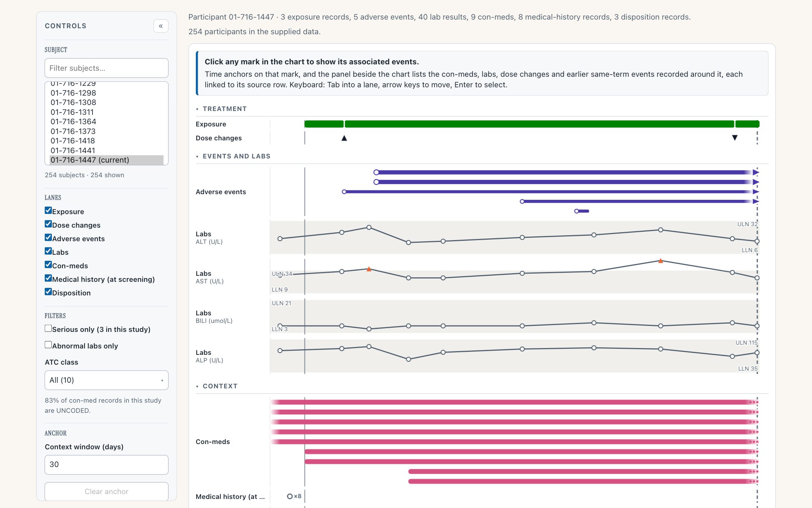Click the first short green exposure segment
Screen dimensions: 812x508
(324, 124)
